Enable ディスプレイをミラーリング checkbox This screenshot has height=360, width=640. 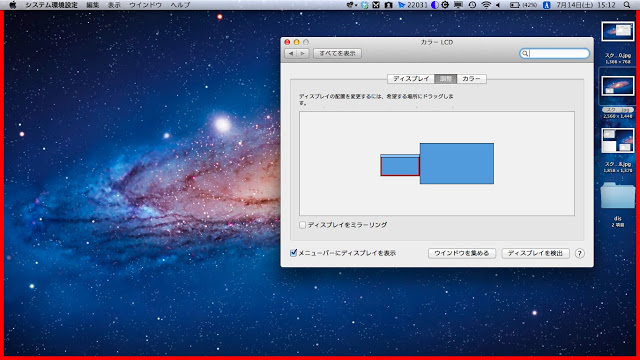302,225
